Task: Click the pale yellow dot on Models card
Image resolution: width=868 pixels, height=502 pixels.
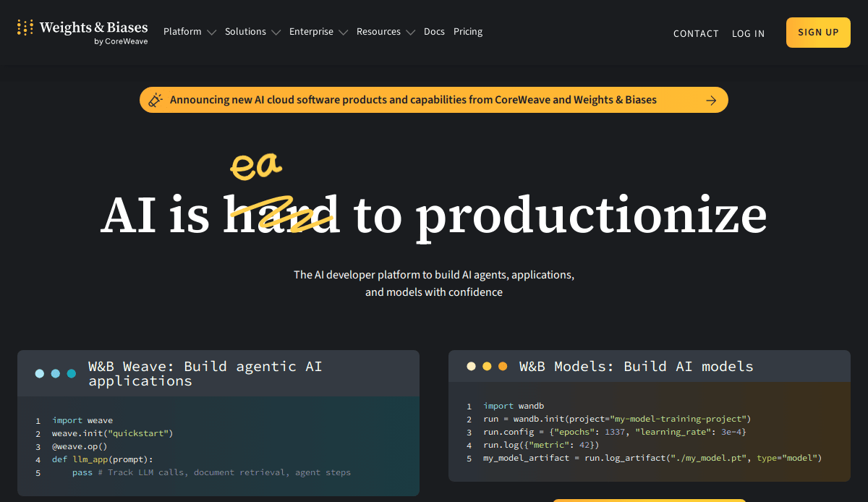Action: pos(471,366)
